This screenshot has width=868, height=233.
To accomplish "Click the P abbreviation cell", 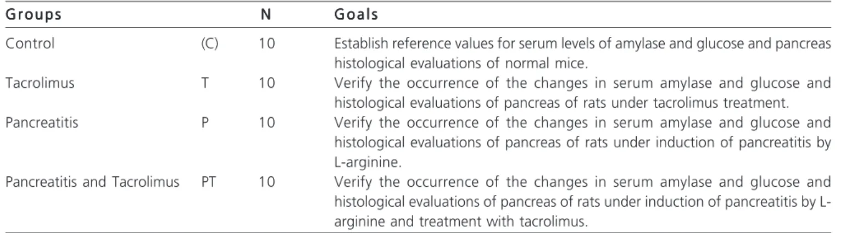I will (x=205, y=122).
